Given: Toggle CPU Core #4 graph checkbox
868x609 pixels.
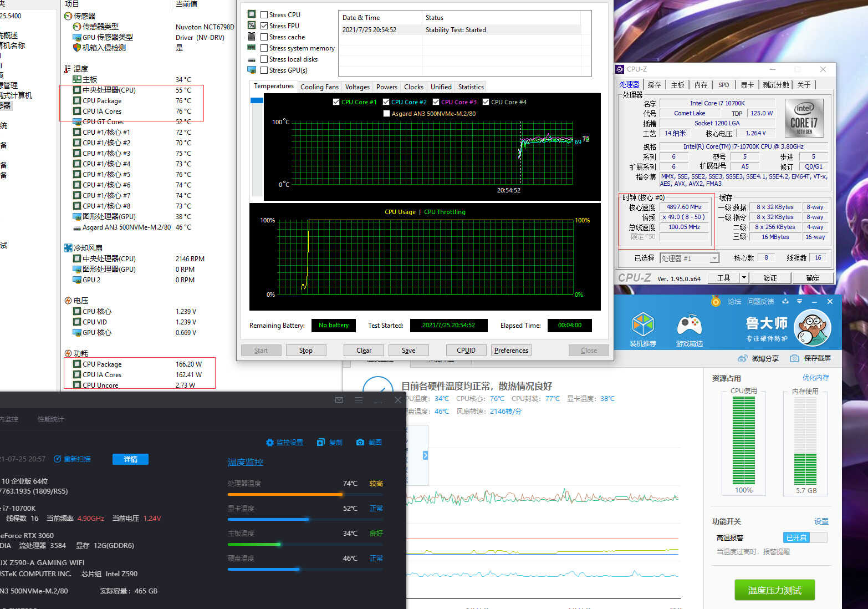Looking at the screenshot, I should tap(486, 102).
